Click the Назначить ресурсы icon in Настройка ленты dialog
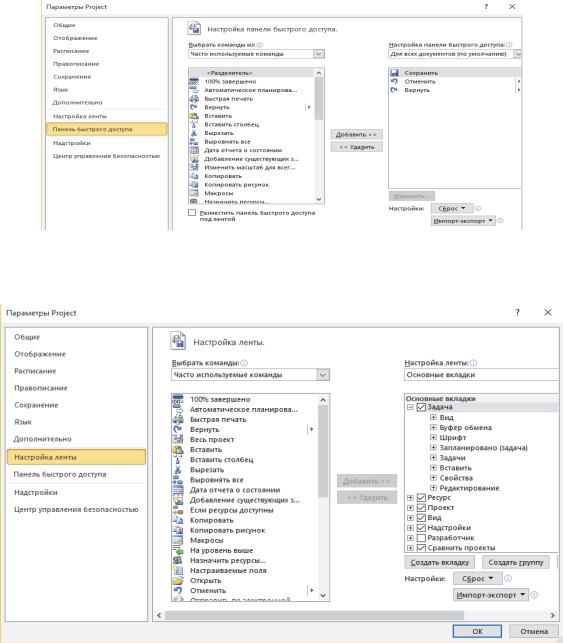This screenshot has height=643, width=563. pyautogui.click(x=178, y=560)
